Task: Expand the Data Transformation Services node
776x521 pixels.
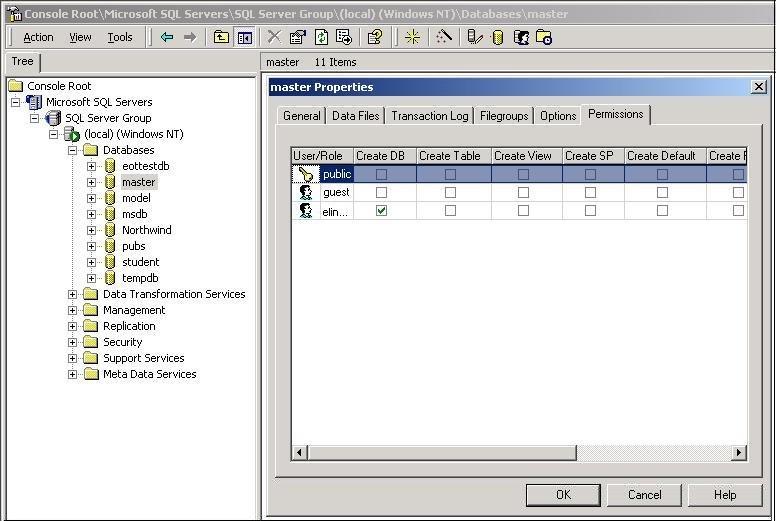Action: pos(72,294)
